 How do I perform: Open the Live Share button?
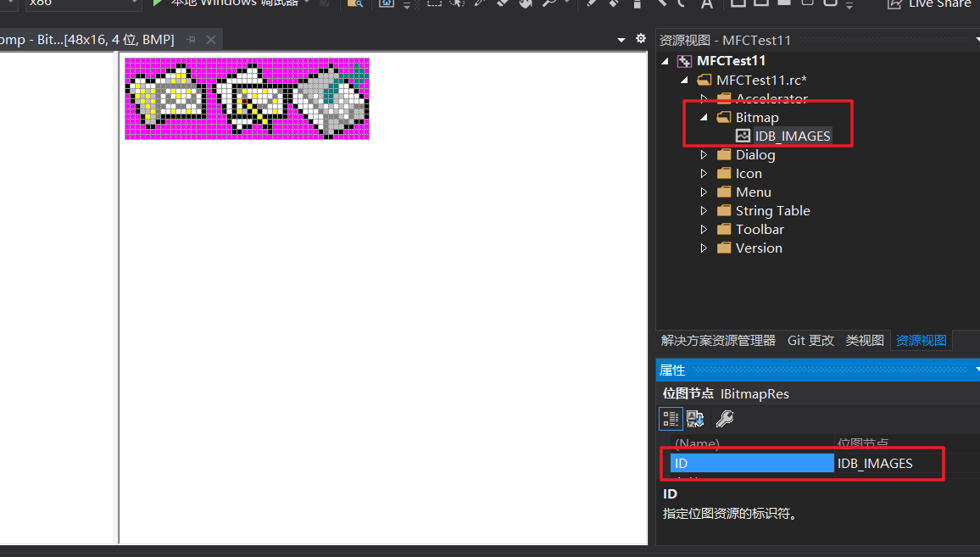pyautogui.click(x=929, y=3)
